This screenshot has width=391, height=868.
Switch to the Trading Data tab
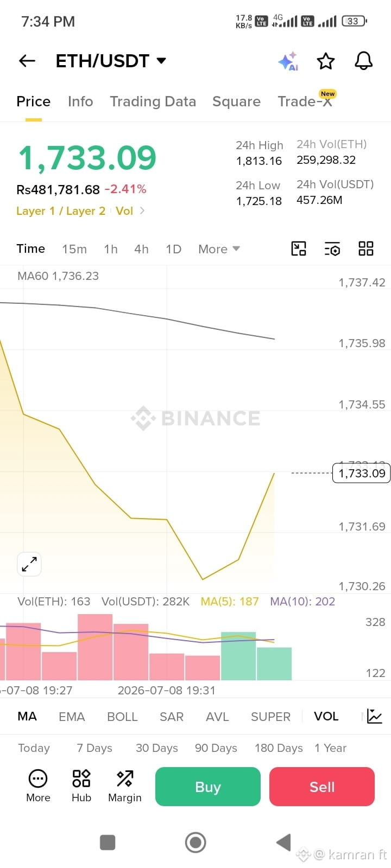click(153, 101)
